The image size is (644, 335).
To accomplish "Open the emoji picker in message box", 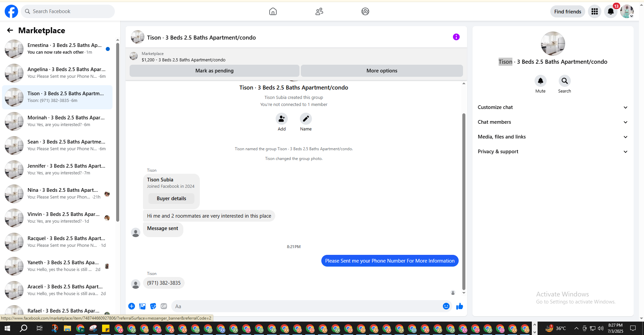I will (x=446, y=306).
